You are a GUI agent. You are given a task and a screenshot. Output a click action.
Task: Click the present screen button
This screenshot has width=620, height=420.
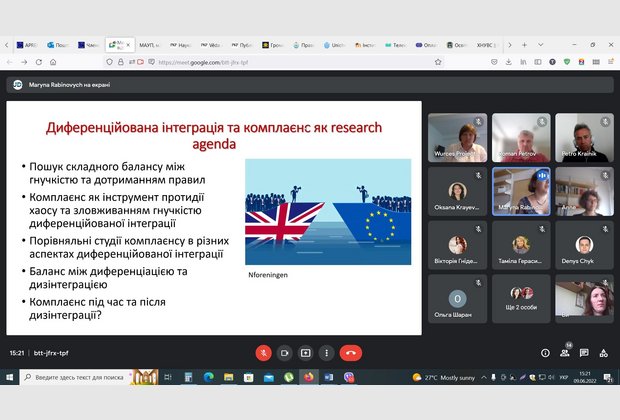click(x=305, y=353)
